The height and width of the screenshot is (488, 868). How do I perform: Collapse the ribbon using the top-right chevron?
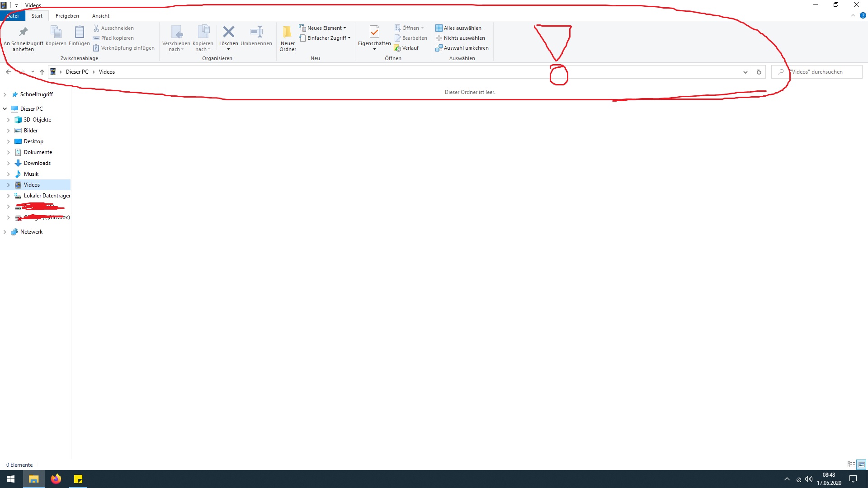point(853,15)
